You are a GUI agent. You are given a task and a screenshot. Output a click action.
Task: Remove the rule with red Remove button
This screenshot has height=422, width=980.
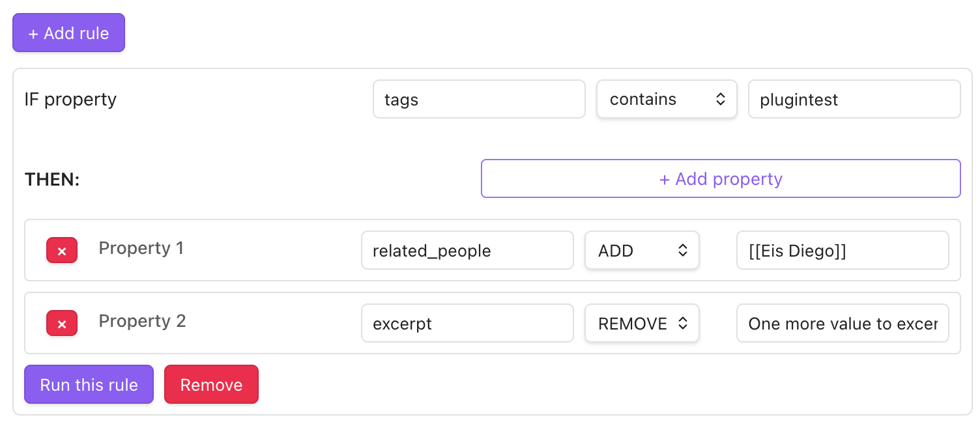point(211,385)
